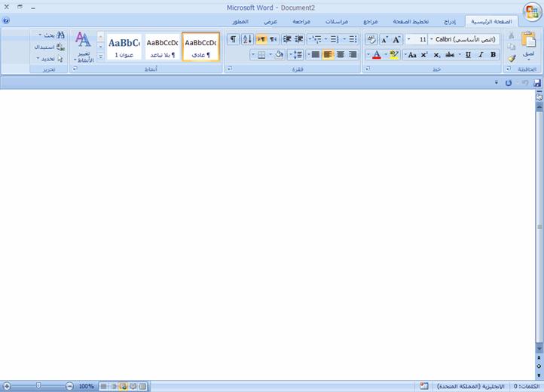This screenshot has height=392, width=544.
Task: Switch to the إدراج (Insert) tab
Action: (x=450, y=22)
